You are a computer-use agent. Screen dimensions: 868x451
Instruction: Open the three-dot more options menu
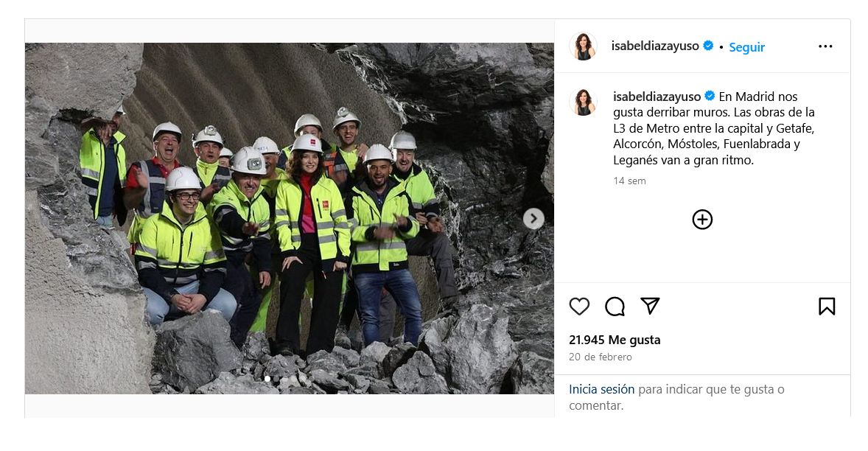coord(825,46)
